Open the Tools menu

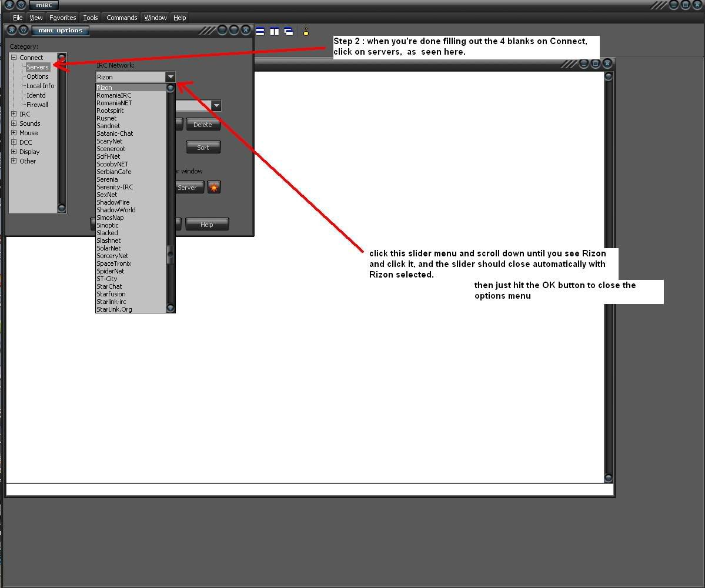[91, 18]
